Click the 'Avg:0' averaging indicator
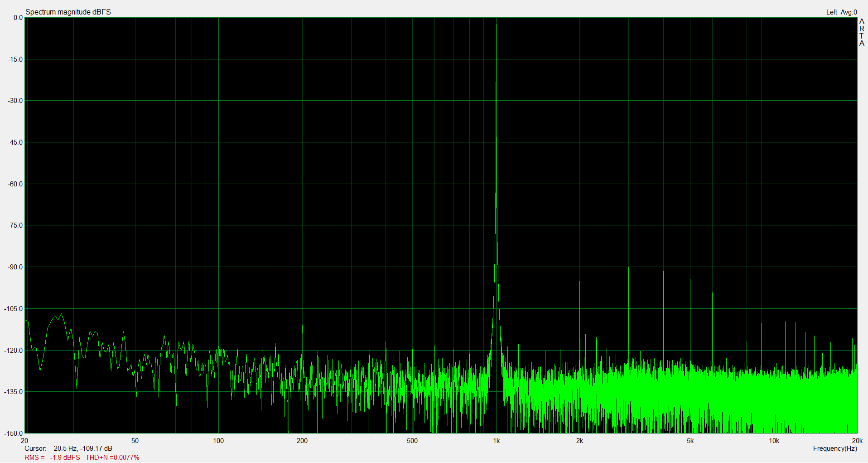 click(x=849, y=12)
